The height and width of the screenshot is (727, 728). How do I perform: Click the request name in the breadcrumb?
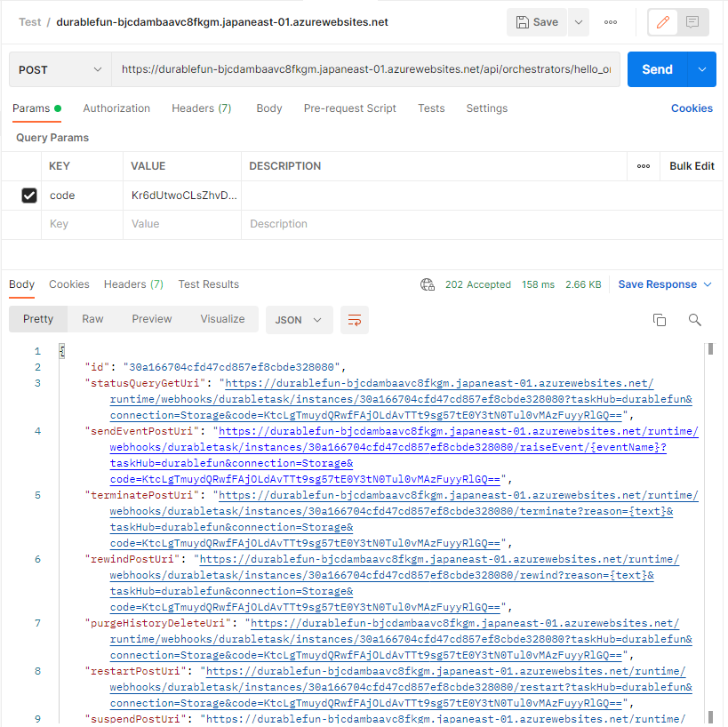click(222, 22)
